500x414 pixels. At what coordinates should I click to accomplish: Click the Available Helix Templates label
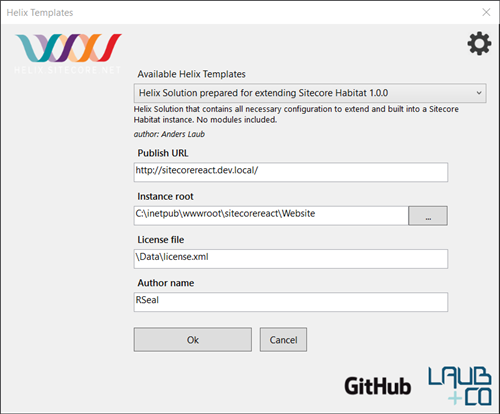click(x=192, y=74)
